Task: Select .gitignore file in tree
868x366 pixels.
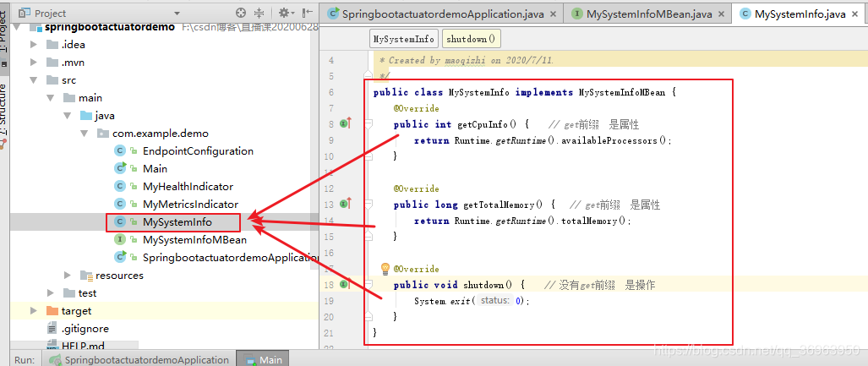Action: 85,328
